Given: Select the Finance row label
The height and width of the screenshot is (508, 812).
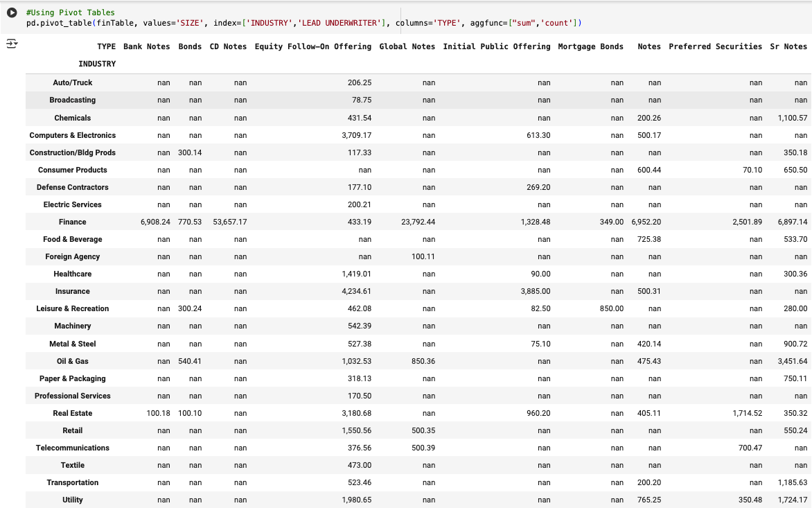Looking at the screenshot, I should pyautogui.click(x=73, y=222).
